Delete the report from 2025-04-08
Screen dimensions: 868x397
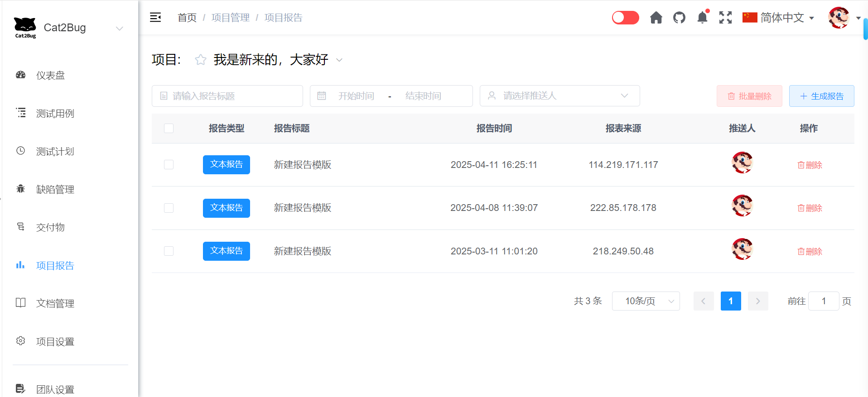point(810,208)
